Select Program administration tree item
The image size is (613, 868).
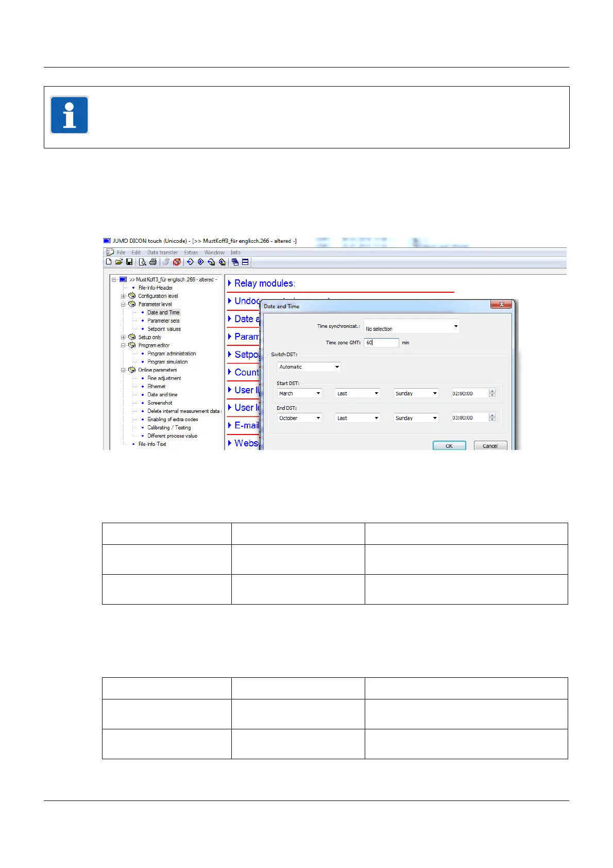[x=172, y=354]
